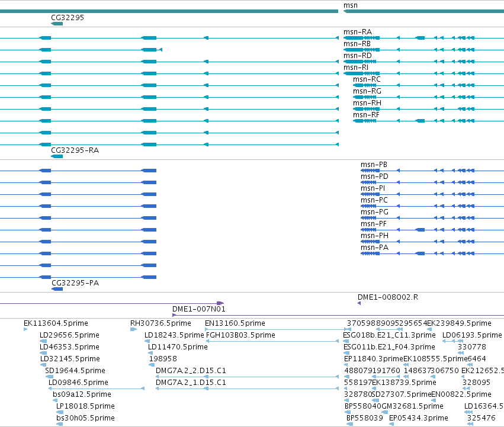Select the msn-RB transcript label
The width and height of the screenshot is (504, 427).
[x=357, y=44]
